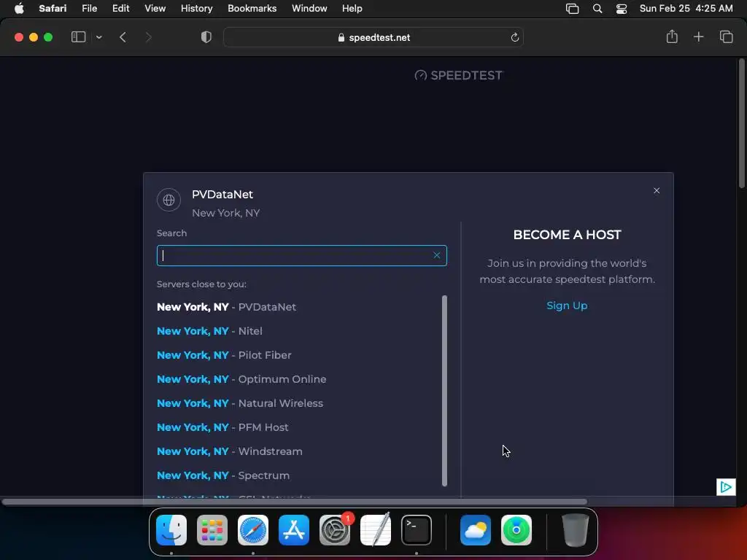Click the globe icon beside PVDataNet
Image resolution: width=747 pixels, height=560 pixels.
click(x=169, y=200)
